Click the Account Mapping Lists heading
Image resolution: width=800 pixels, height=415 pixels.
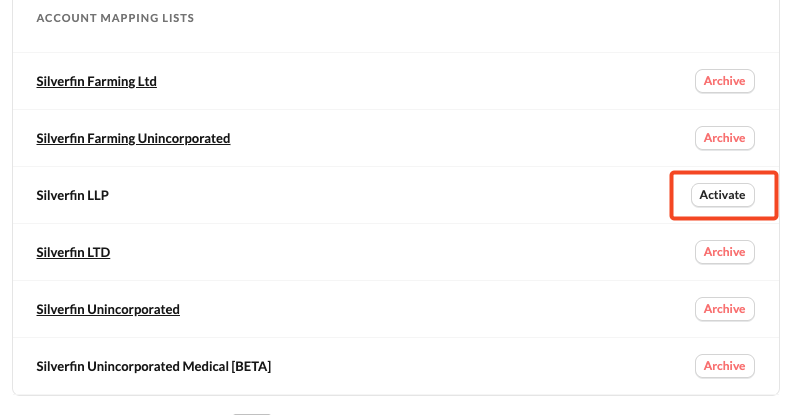point(115,18)
